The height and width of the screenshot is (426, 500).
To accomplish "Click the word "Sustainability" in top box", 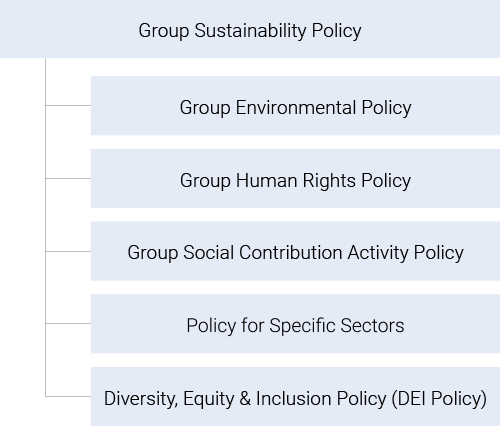I will tap(250, 31).
